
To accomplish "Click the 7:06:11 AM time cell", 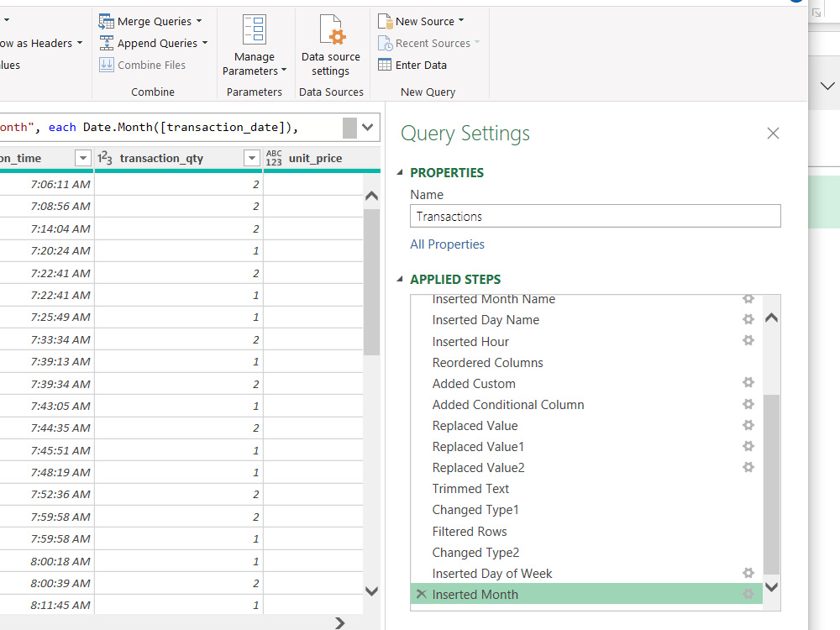I will point(60,184).
